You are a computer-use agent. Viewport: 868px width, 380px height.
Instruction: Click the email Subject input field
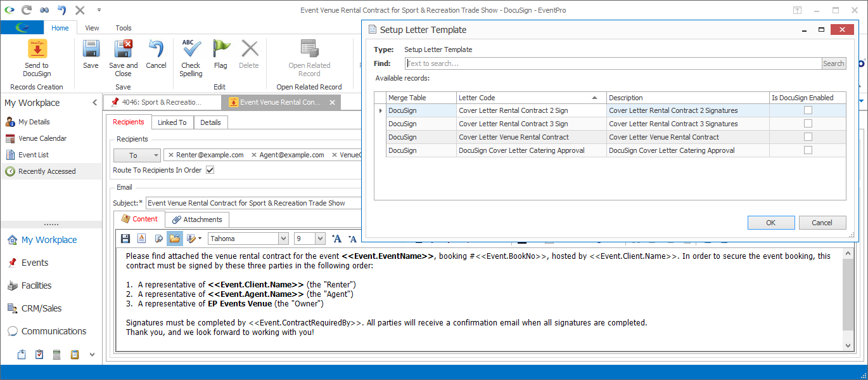[x=253, y=203]
